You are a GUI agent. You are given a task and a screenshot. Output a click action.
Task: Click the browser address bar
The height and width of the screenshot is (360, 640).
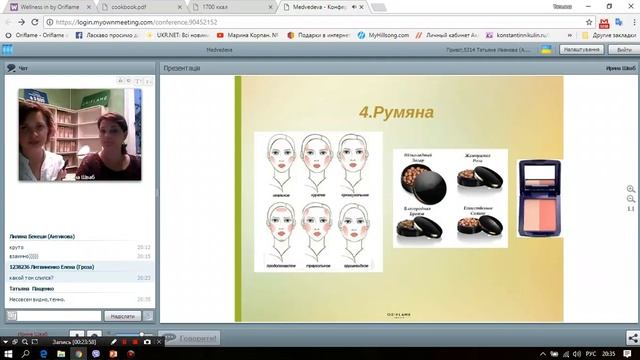click(x=314, y=22)
